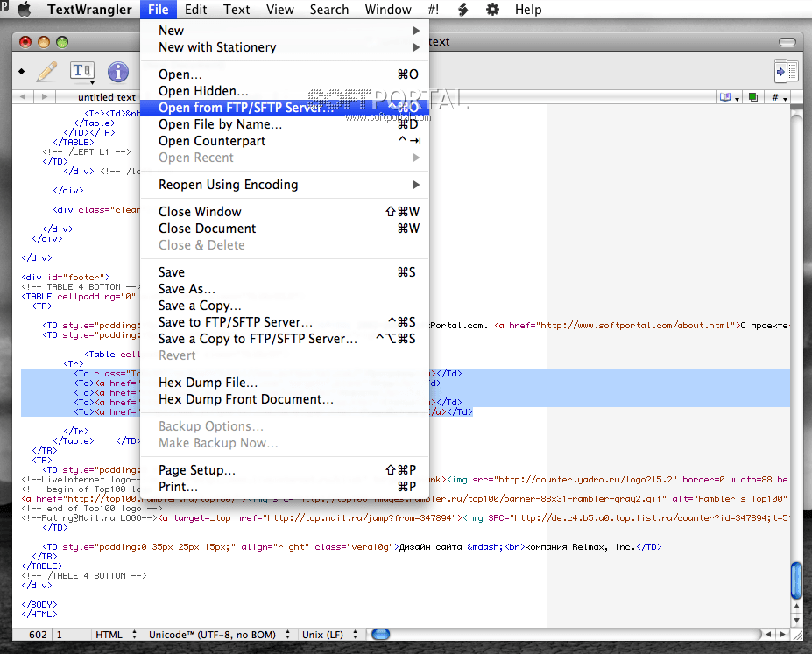Toggle the documents drawer icon
Viewport: 812px width, 654px height.
tap(786, 72)
